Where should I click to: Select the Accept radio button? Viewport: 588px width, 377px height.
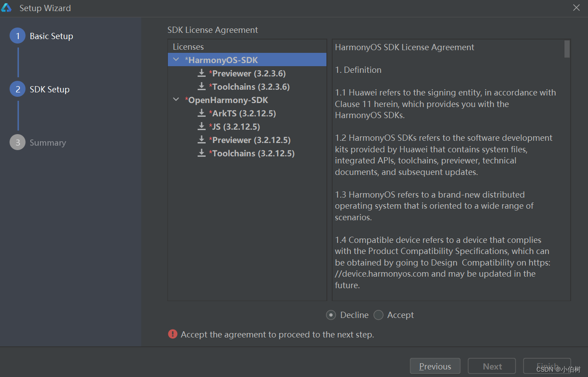378,315
